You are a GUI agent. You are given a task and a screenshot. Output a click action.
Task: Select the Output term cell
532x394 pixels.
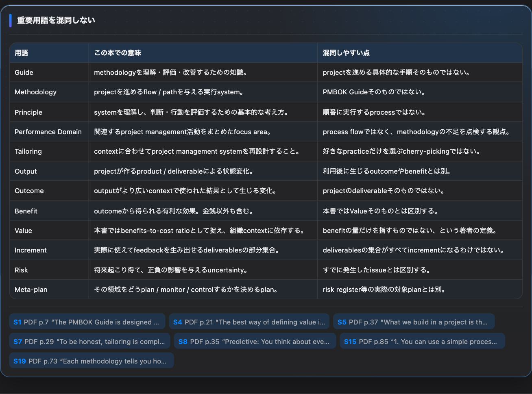pos(49,171)
